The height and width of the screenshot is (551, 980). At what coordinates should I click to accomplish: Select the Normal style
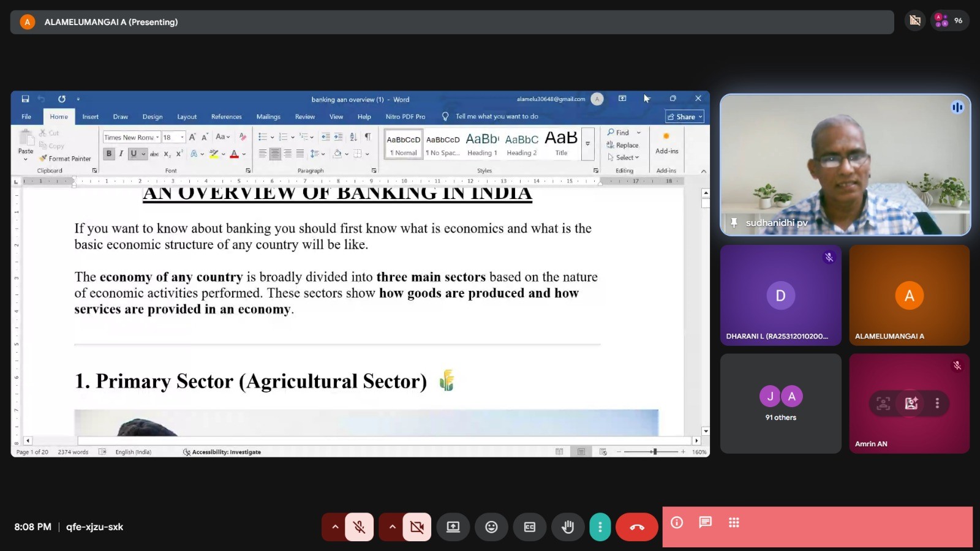click(x=404, y=144)
